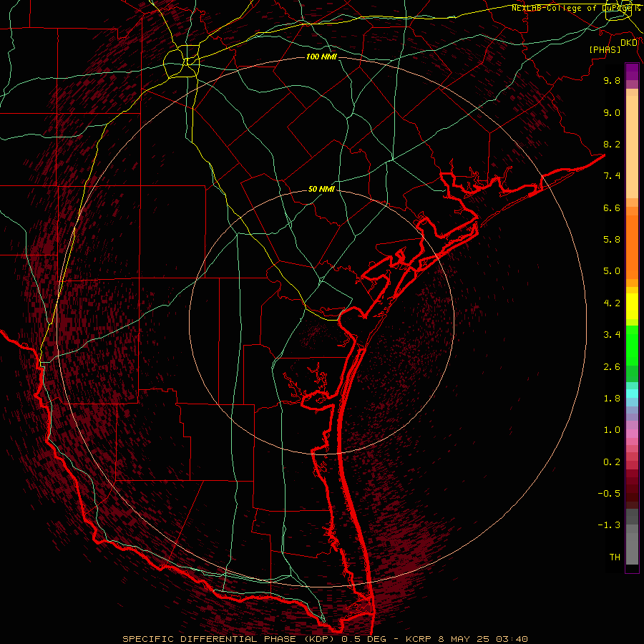Click the "100 NMI" range ring label
Screen dimensions: 644x644
point(321,57)
